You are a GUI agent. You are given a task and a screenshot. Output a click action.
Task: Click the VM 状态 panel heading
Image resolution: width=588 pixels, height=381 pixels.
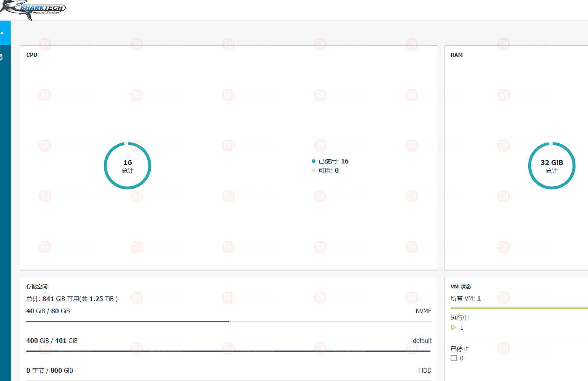click(461, 287)
